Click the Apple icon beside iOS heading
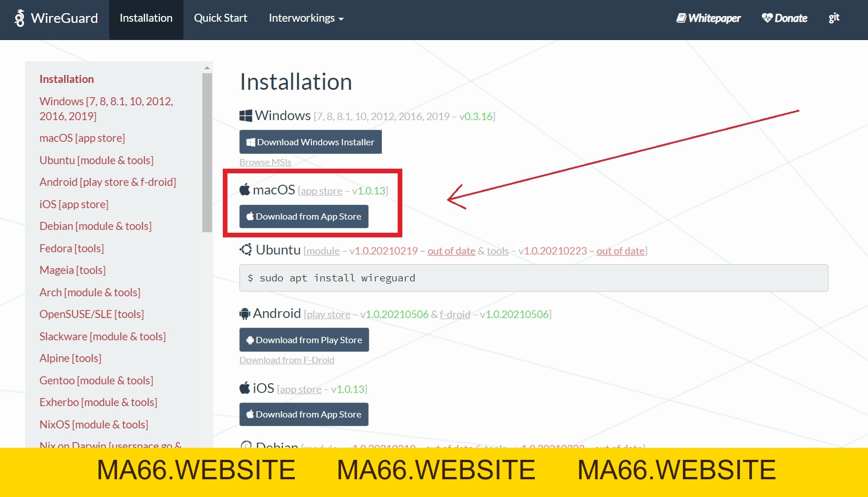Viewport: 868px width, 497px height. point(245,387)
